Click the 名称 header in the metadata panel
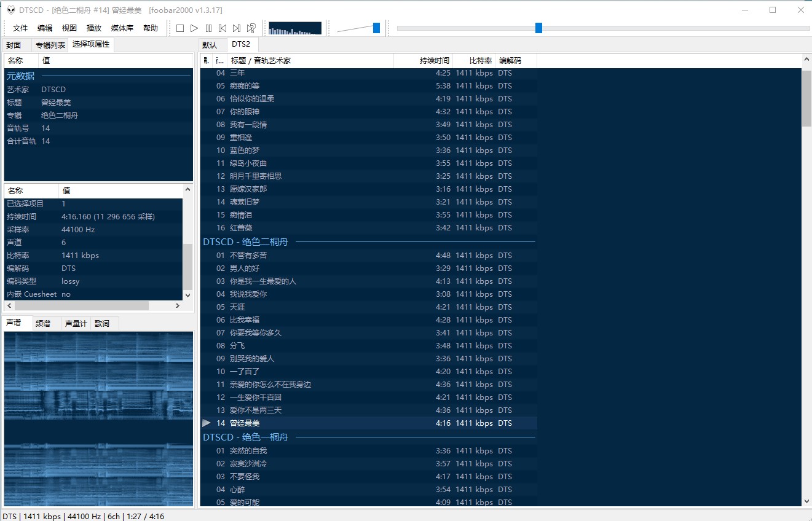The image size is (812, 521). point(22,61)
